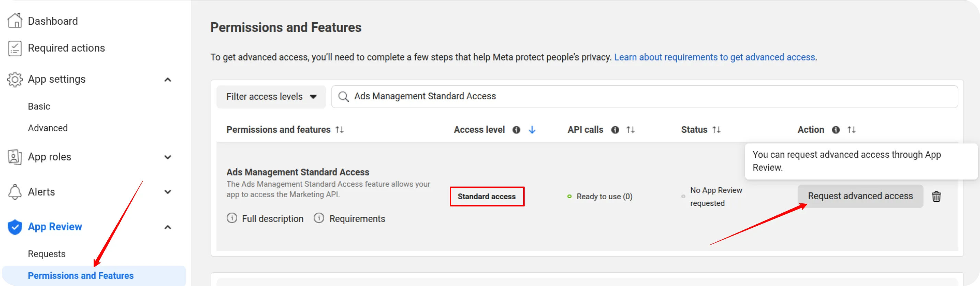The width and height of the screenshot is (980, 286).
Task: Click the Requirements info icon
Action: click(319, 218)
